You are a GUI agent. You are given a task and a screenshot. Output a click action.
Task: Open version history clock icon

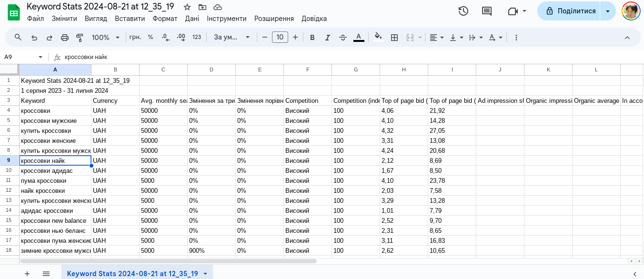463,11
